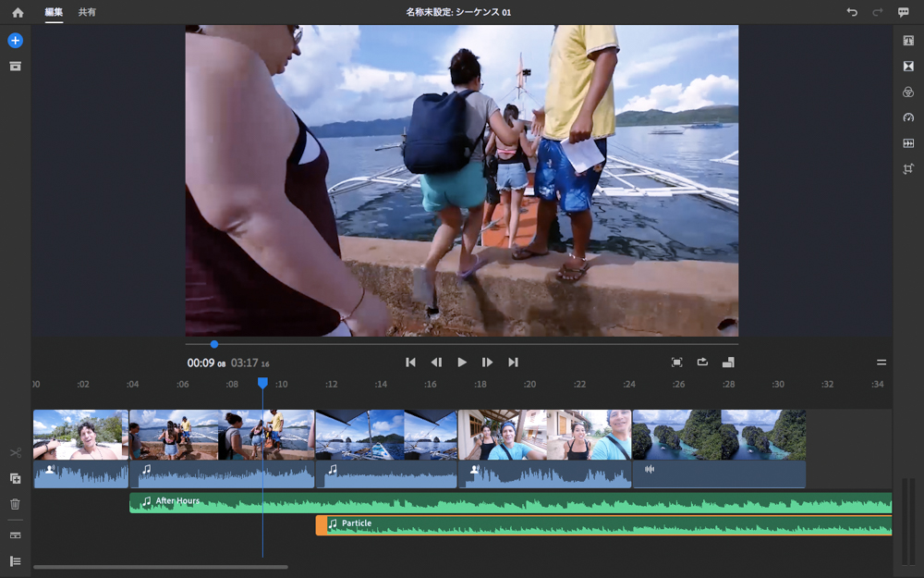Image resolution: width=924 pixels, height=578 pixels.
Task: Delete clip with the trash icon
Action: point(15,504)
